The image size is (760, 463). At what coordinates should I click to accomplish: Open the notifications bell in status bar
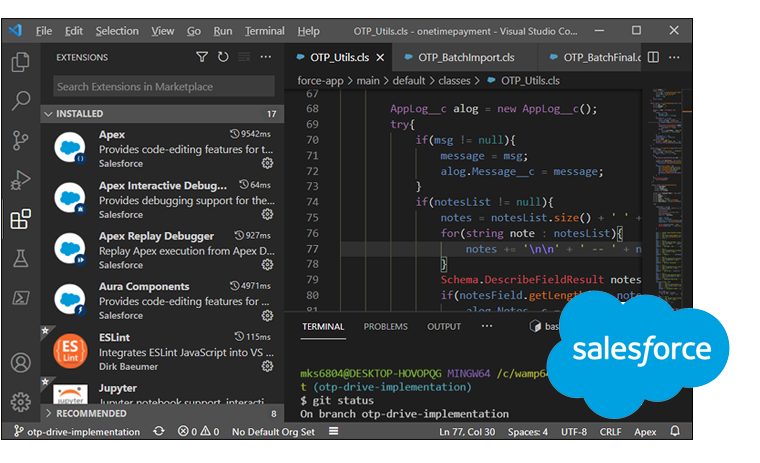tap(675, 431)
